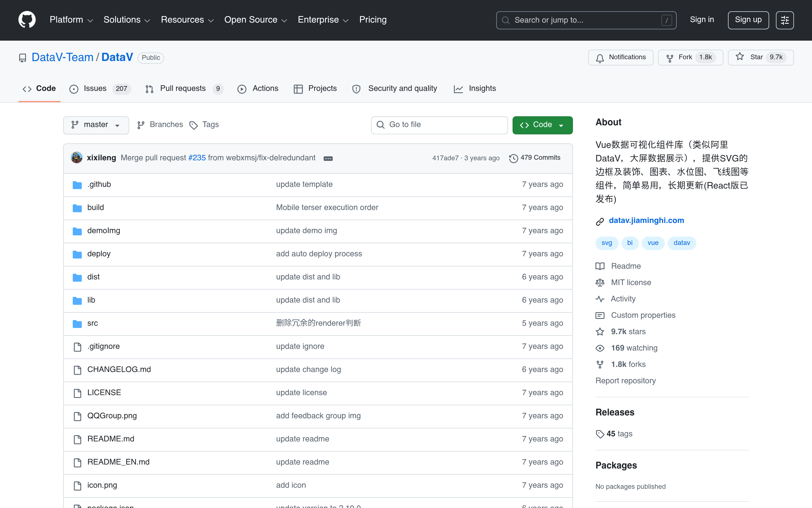View the 479 Commits history
This screenshot has width=812, height=508.
535,158
